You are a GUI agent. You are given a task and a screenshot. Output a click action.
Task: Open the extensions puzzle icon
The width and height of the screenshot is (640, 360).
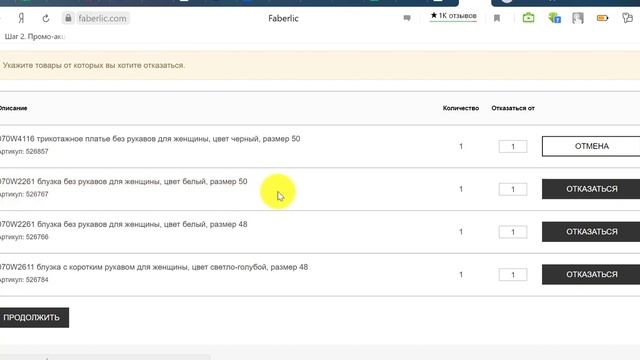click(627, 18)
